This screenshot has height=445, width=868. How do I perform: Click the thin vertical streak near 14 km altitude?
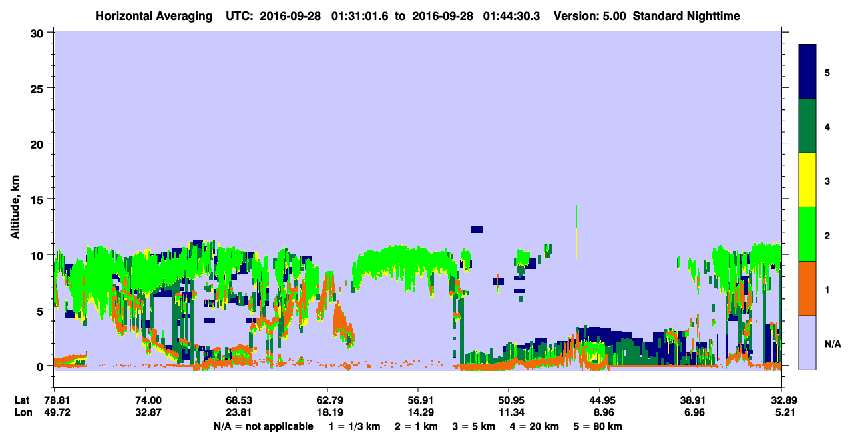(576, 232)
